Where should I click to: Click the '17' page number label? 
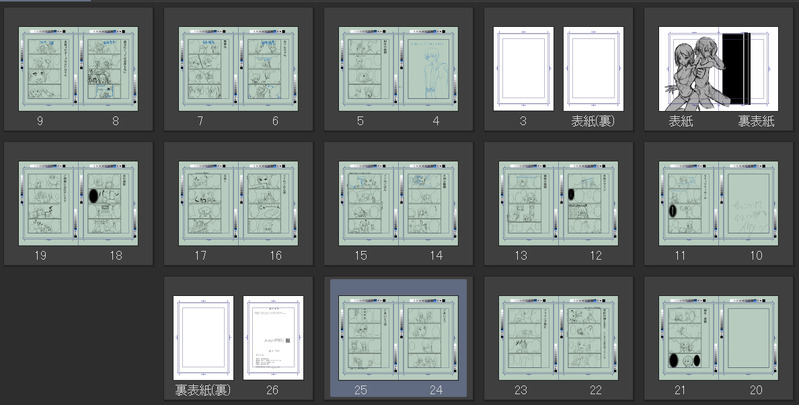(201, 256)
